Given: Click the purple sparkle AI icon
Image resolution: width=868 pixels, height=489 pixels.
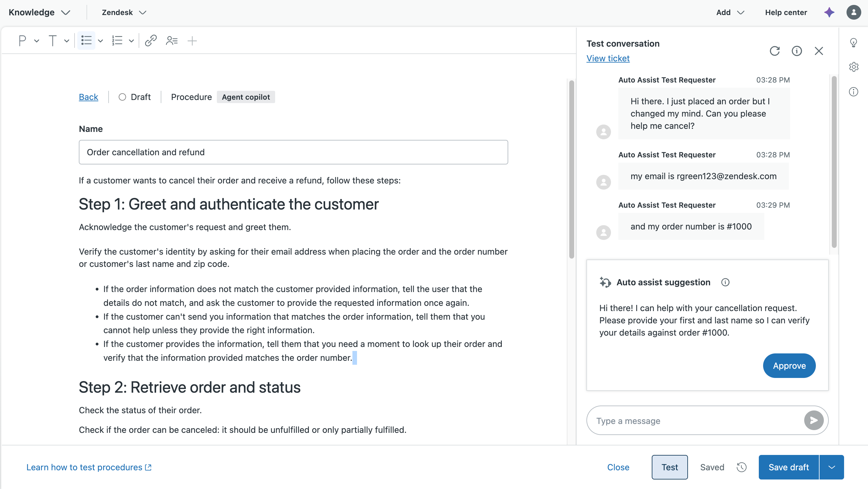Looking at the screenshot, I should 829,13.
